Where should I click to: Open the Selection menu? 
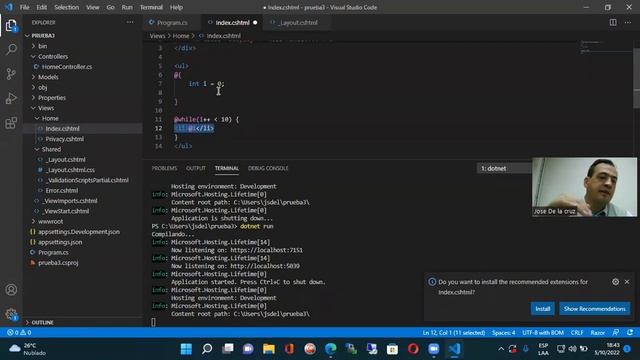click(67, 7)
